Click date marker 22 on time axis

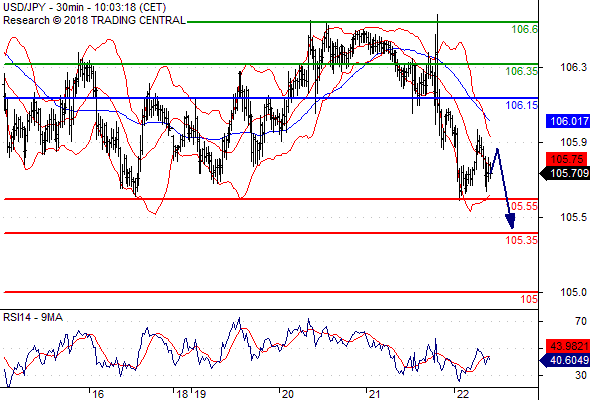[463, 394]
